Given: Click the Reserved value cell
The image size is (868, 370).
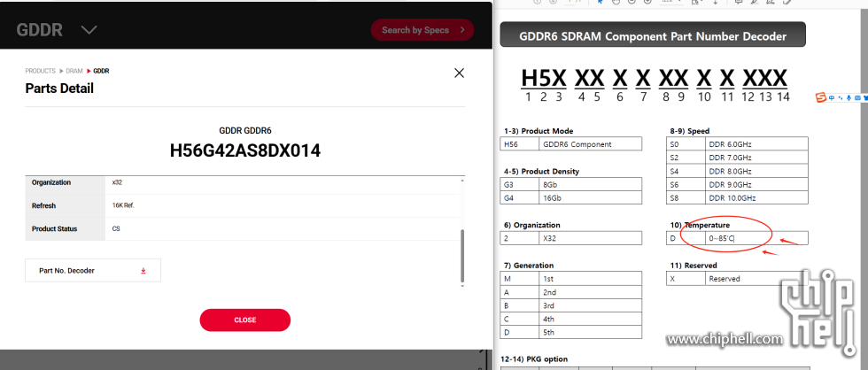Looking at the screenshot, I should point(756,279).
